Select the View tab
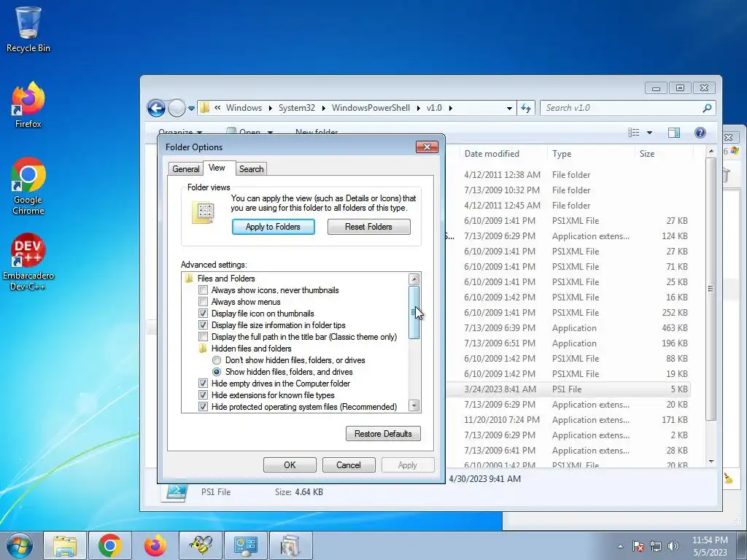This screenshot has height=560, width=747. 217,168
